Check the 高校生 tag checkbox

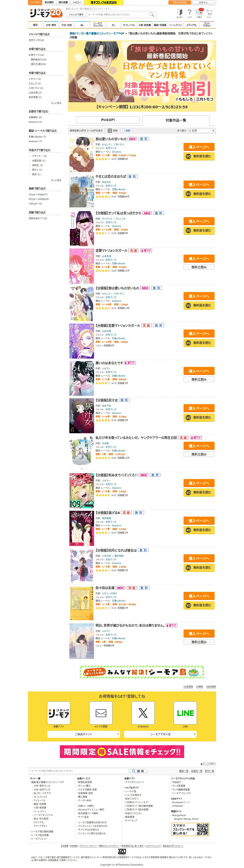click(x=30, y=165)
